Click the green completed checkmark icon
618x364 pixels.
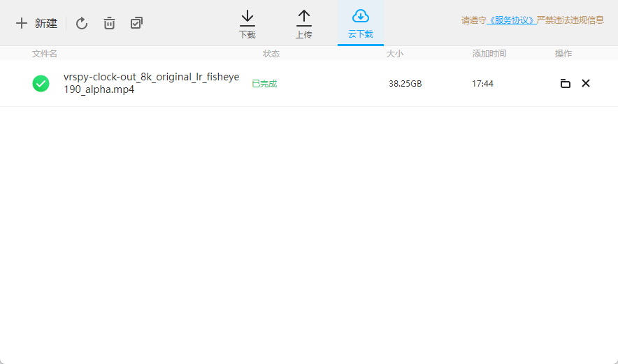pyautogui.click(x=41, y=84)
